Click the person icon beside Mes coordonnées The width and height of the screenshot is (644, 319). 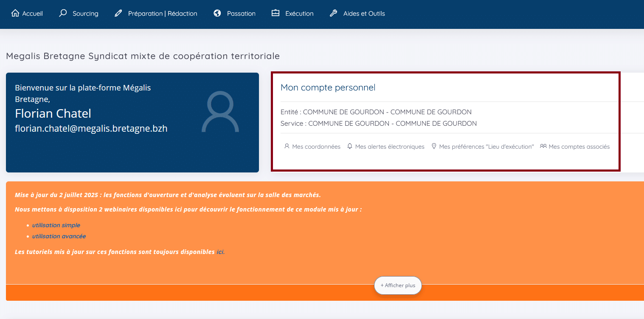[287, 146]
